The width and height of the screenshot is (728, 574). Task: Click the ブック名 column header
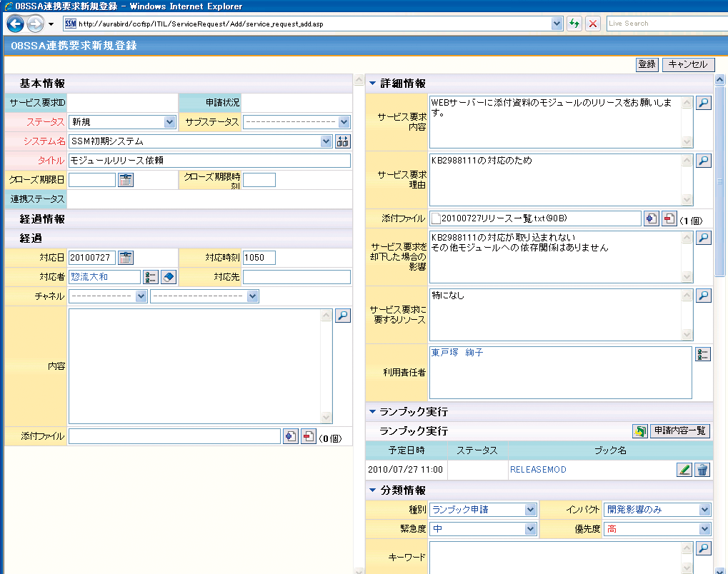pyautogui.click(x=611, y=450)
